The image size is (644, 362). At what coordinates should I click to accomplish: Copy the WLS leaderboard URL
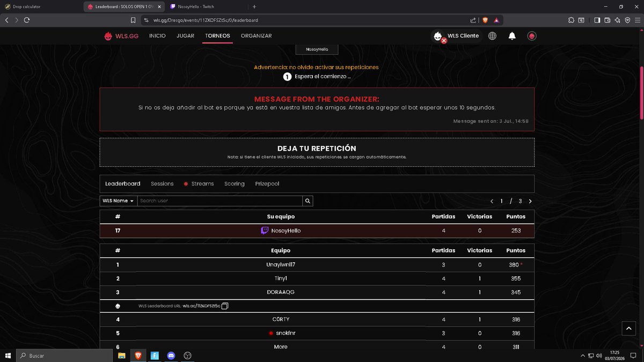[225, 306]
